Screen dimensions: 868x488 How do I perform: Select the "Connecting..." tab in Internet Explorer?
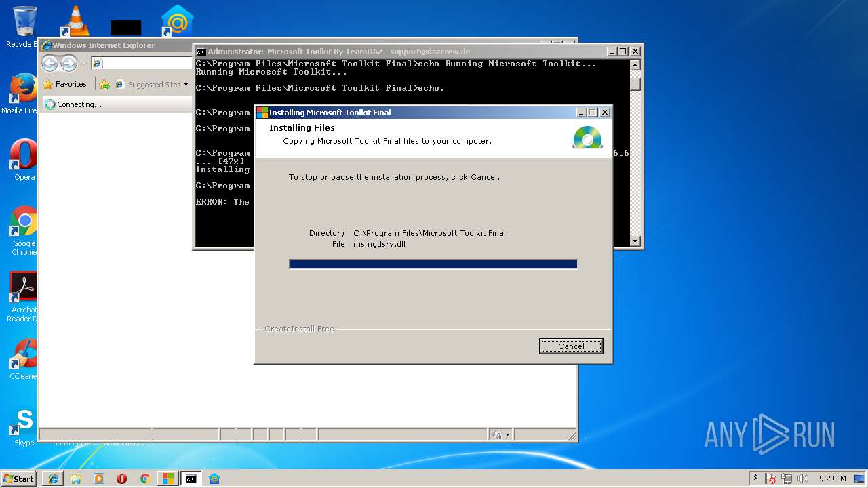117,104
